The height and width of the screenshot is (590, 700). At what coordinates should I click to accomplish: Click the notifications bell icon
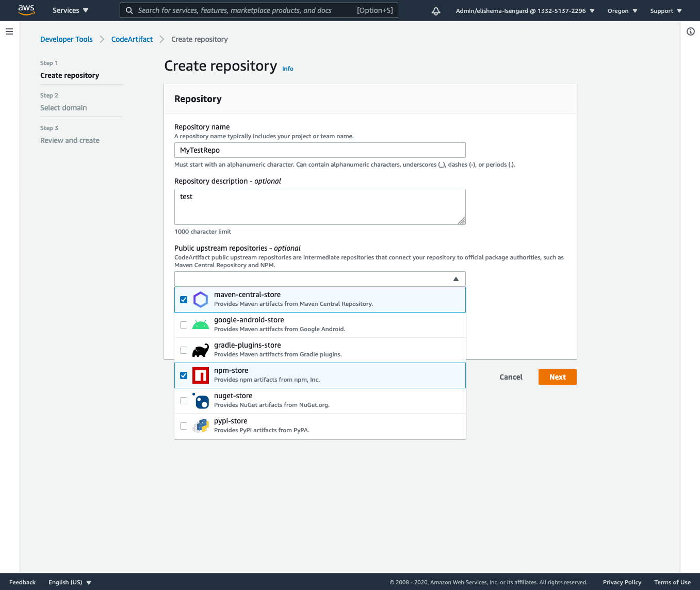(x=436, y=11)
